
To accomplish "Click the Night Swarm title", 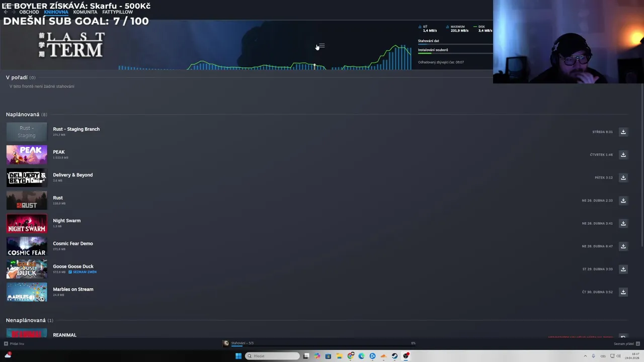I will point(66,221).
